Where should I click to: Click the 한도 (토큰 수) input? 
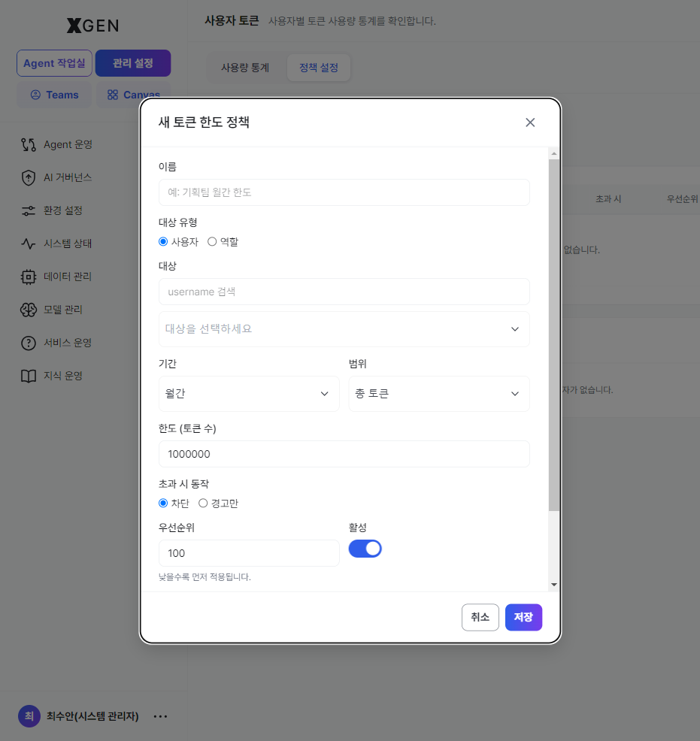pos(344,454)
